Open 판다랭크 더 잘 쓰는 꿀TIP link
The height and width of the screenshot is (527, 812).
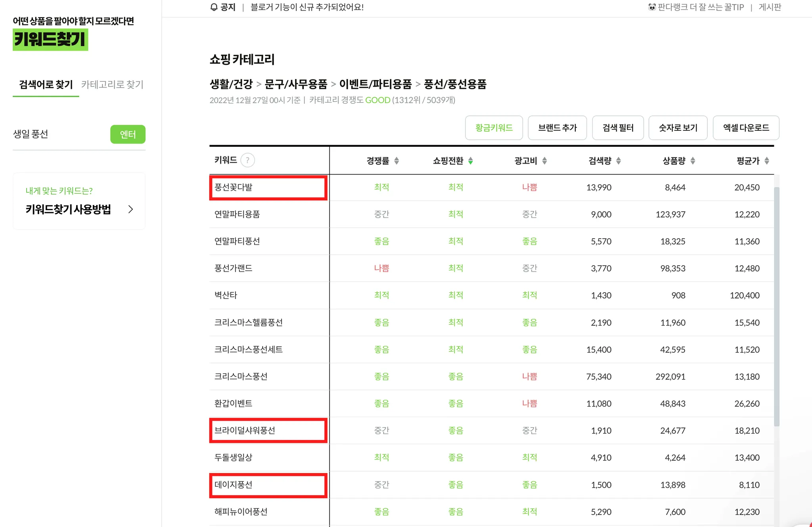tap(696, 7)
